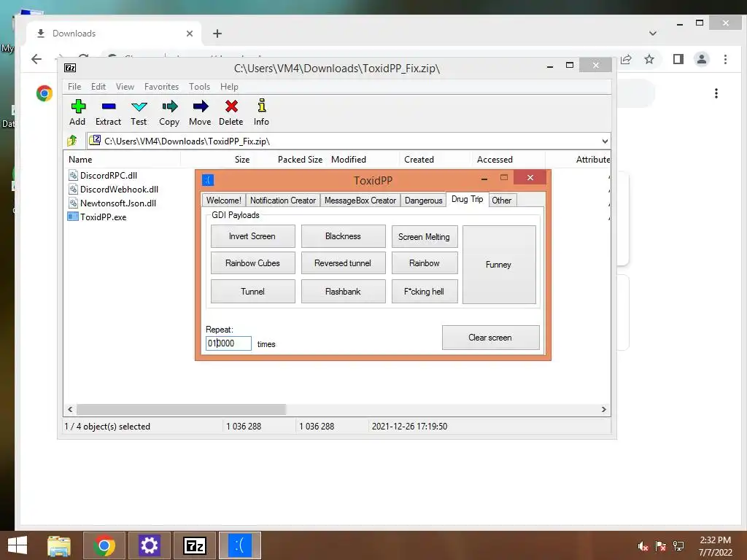Click the Add toolbar icon in 7-Zip
The height and width of the screenshot is (560, 747).
point(78,106)
